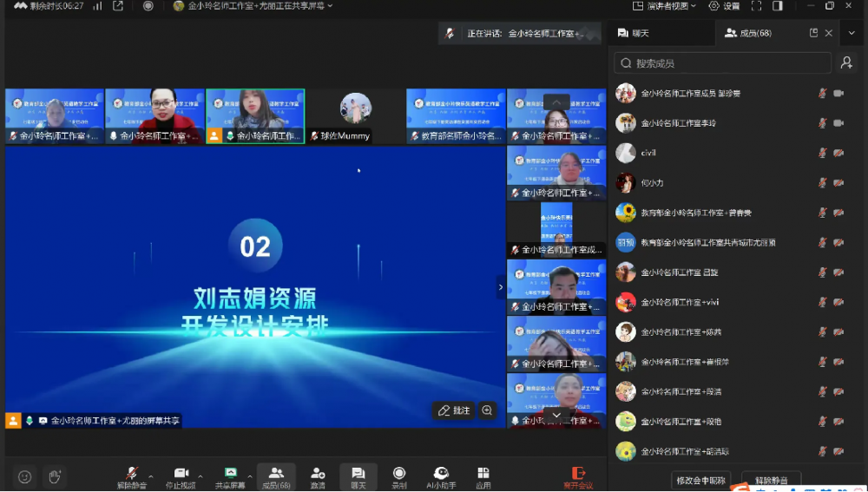Toggle microphone for member civil
Screen dimensions: 868x492
pyautogui.click(x=823, y=153)
